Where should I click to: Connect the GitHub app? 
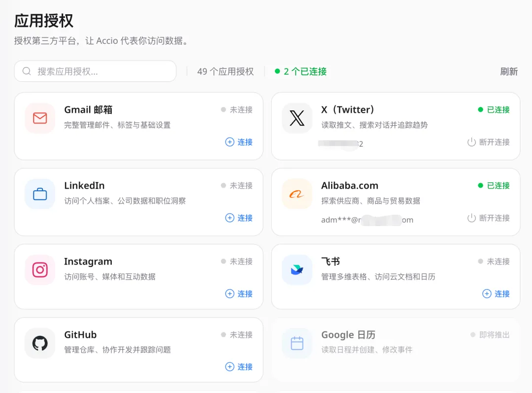coord(239,367)
